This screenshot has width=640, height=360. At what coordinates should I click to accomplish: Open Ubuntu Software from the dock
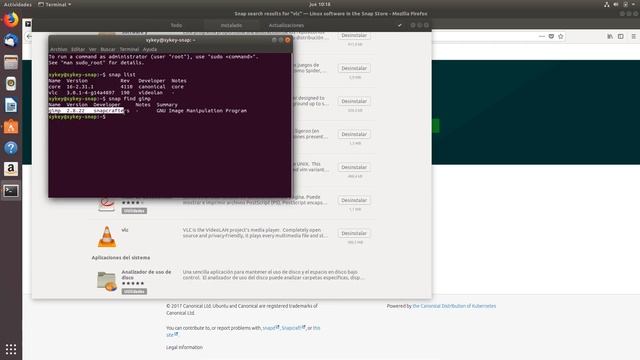pyautogui.click(x=11, y=127)
